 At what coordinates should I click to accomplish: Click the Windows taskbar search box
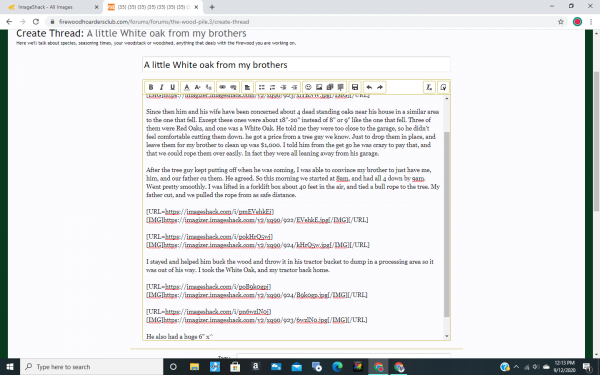click(x=91, y=367)
